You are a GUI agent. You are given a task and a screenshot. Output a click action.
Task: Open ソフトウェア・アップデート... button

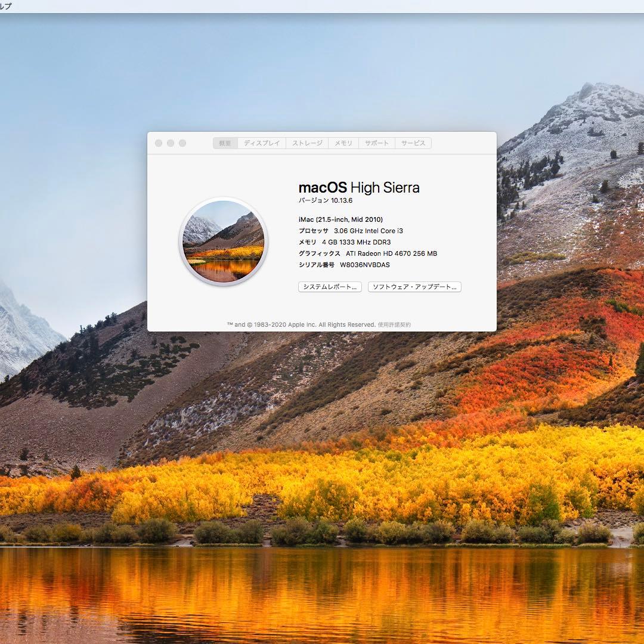click(414, 287)
